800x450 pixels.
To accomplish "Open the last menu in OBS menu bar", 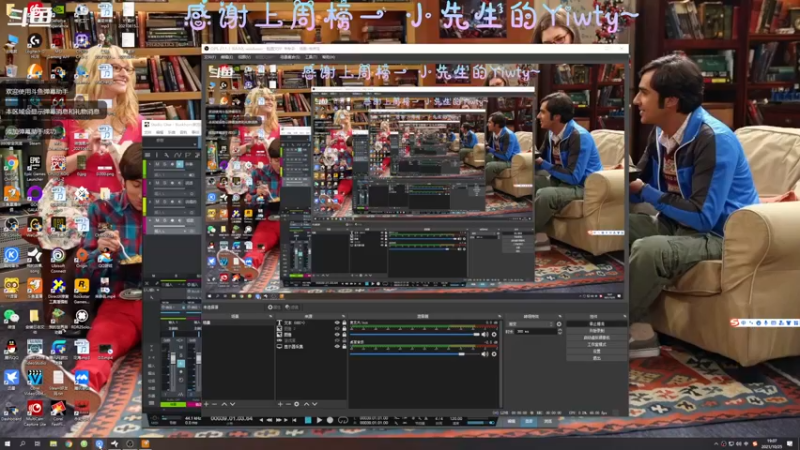I will [x=329, y=57].
